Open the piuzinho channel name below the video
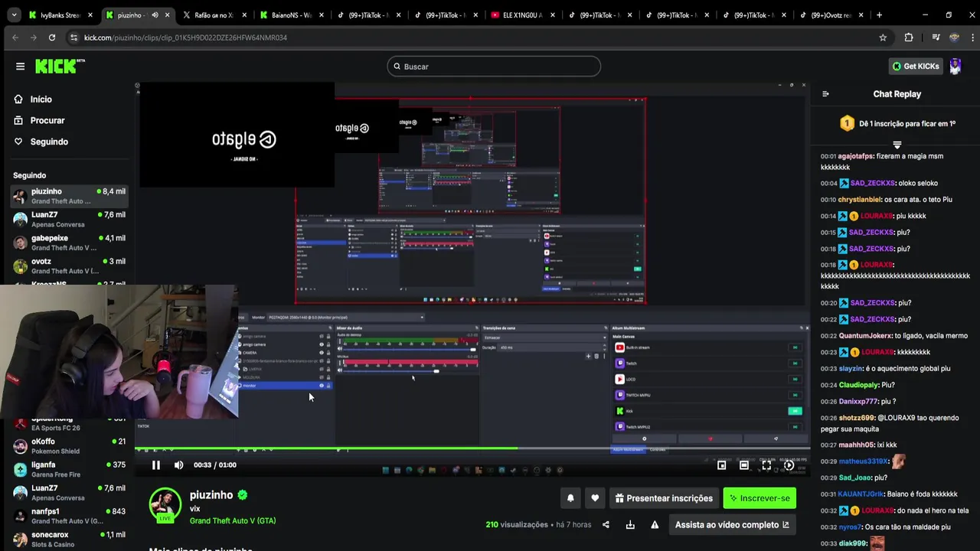The width and height of the screenshot is (980, 551). [x=211, y=495]
